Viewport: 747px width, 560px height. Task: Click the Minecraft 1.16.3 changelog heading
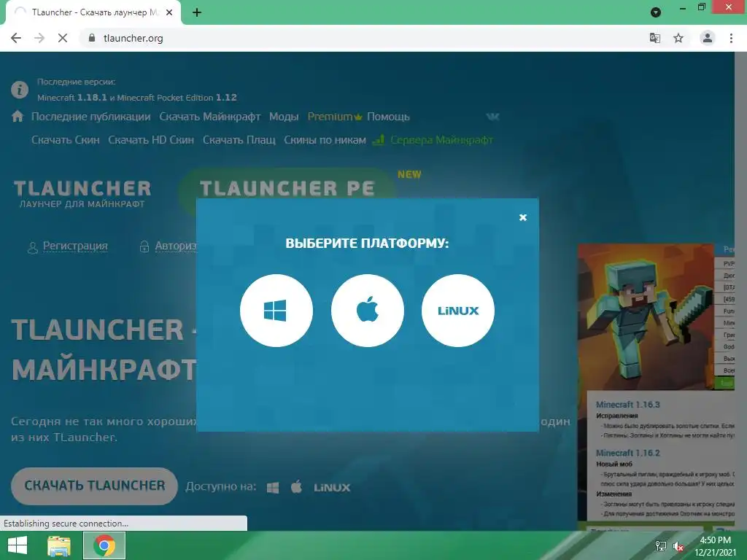point(628,404)
